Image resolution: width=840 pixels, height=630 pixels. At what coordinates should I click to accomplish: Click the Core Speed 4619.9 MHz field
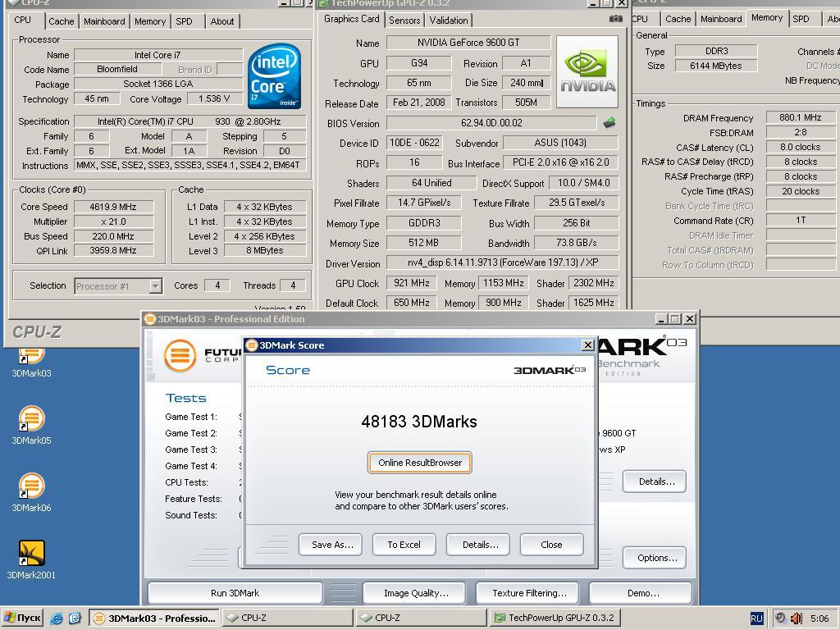113,207
